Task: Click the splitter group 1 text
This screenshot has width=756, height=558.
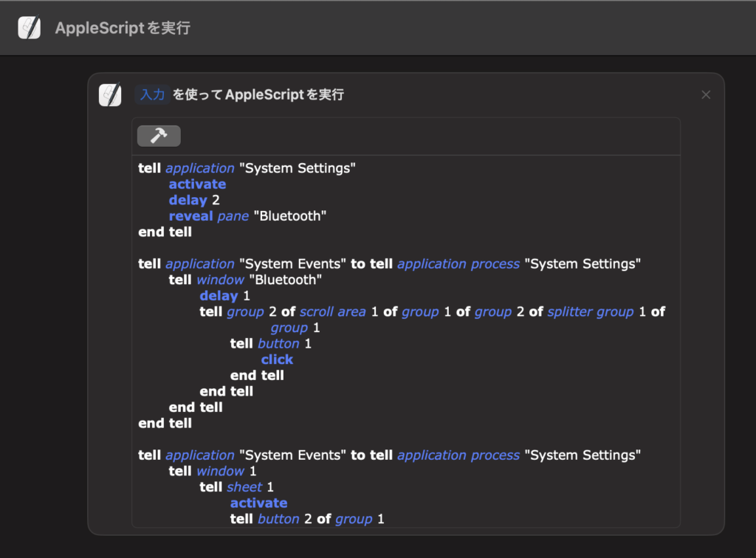Action: point(591,311)
